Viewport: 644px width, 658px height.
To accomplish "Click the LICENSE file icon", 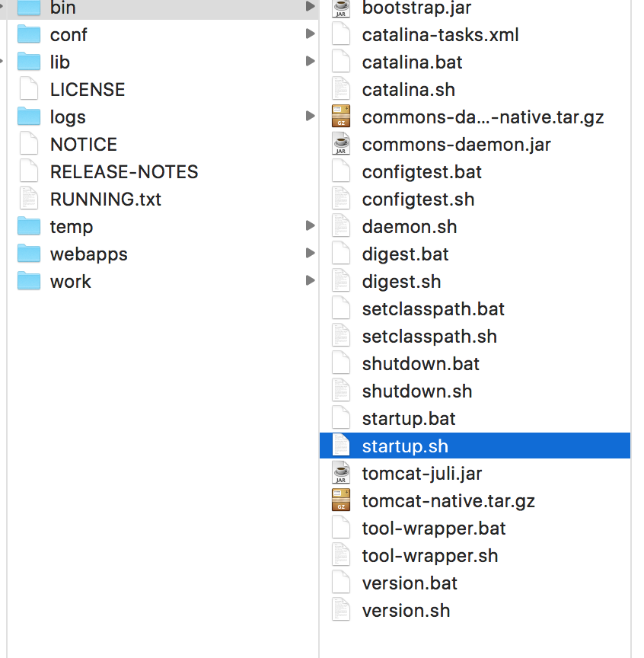I will point(29,89).
